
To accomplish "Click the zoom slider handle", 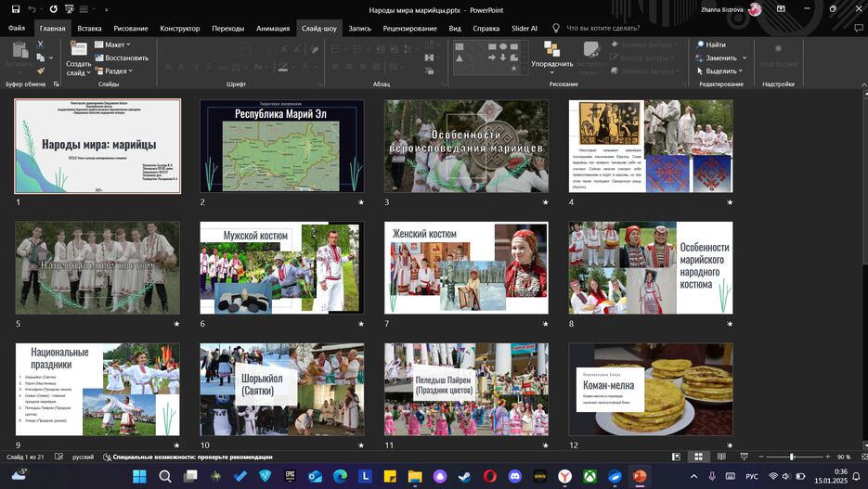I will click(792, 457).
